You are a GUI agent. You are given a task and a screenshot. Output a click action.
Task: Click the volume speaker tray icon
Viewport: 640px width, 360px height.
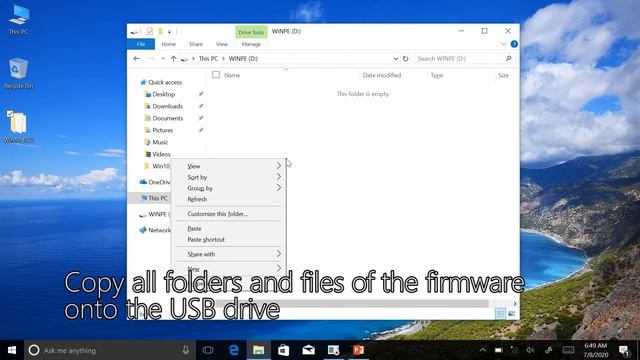(530, 350)
